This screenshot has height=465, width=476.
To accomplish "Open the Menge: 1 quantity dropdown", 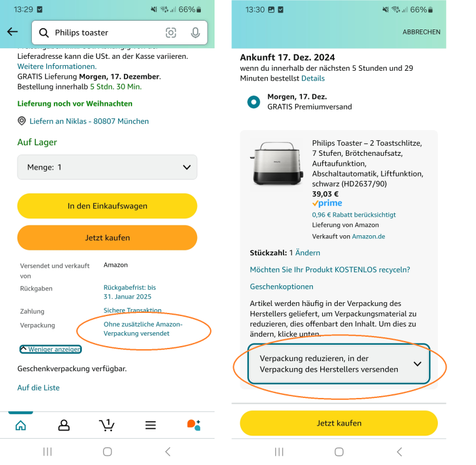I will pyautogui.click(x=107, y=167).
